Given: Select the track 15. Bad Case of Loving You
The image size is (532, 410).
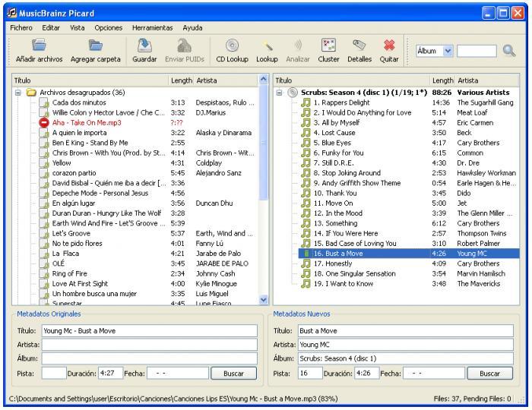Looking at the screenshot, I should tap(409, 243).
